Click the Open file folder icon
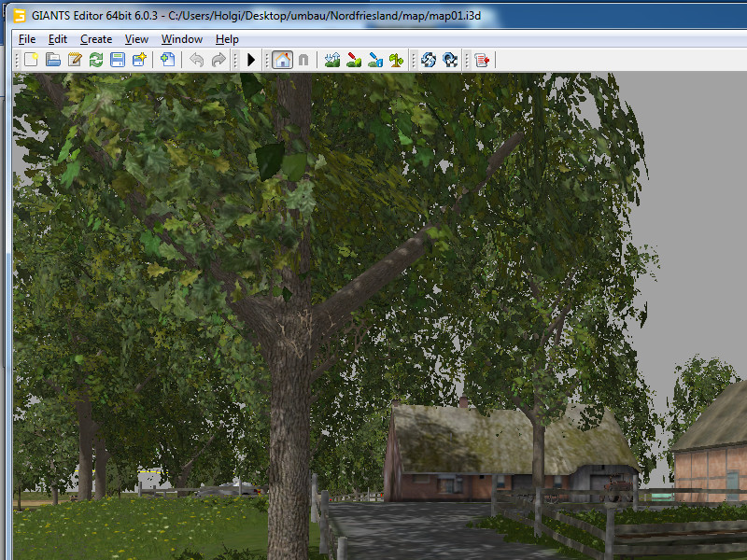Viewport: 747px width, 560px height. (x=53, y=60)
